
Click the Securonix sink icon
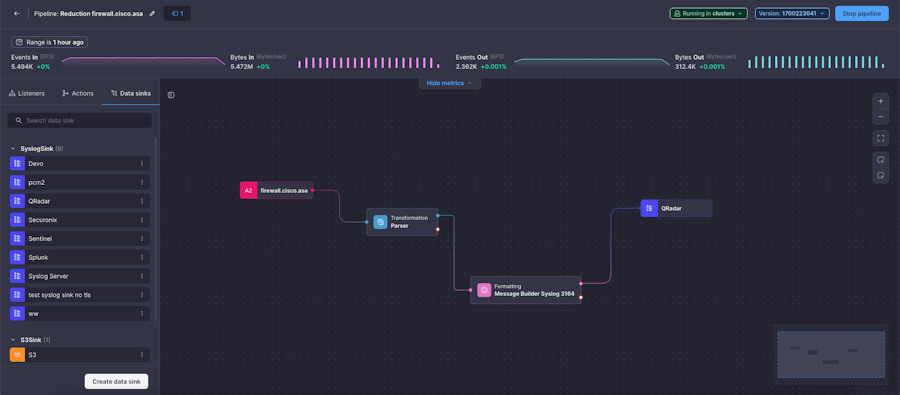(x=17, y=220)
